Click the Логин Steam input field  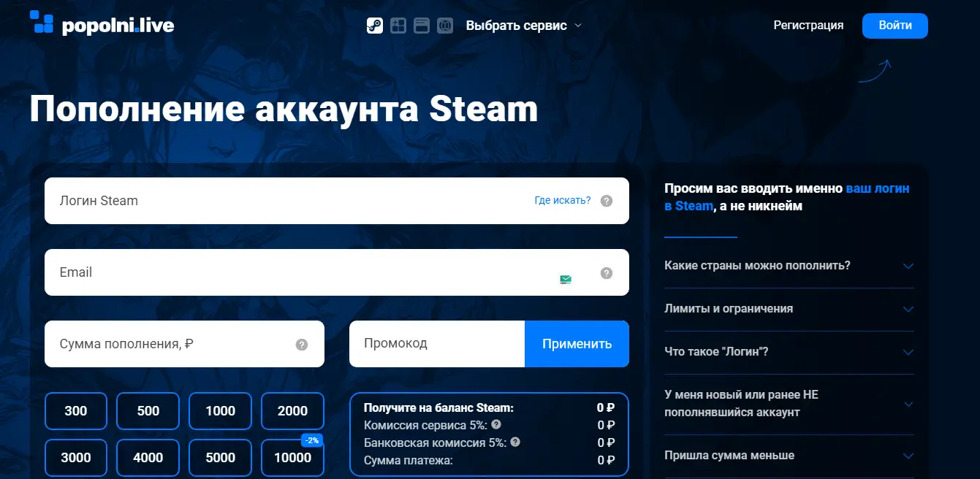coord(337,201)
